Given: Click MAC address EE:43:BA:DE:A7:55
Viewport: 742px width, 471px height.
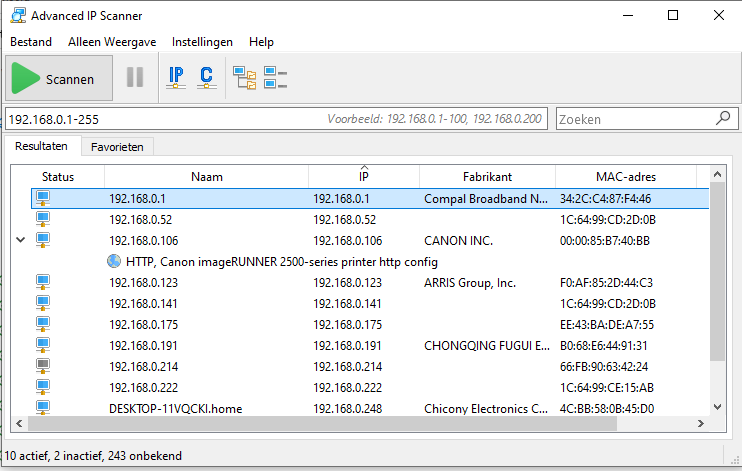Looking at the screenshot, I should coord(607,325).
